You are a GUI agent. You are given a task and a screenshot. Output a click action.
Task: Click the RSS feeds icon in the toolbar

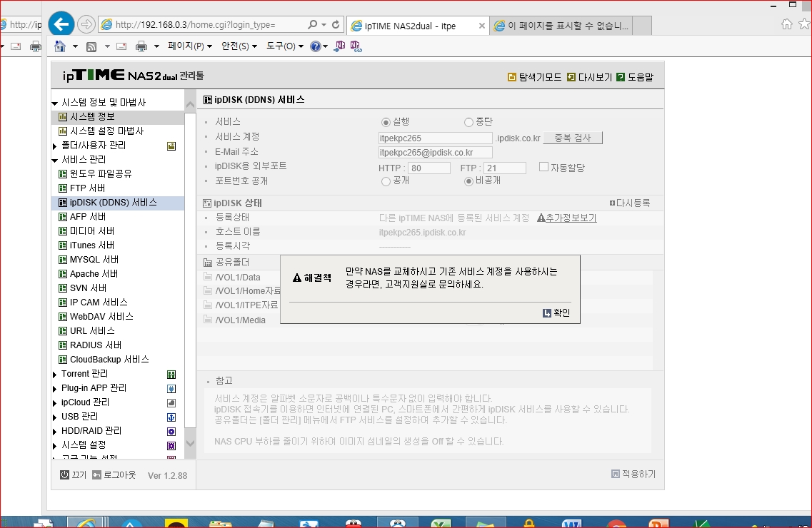pos(91,46)
